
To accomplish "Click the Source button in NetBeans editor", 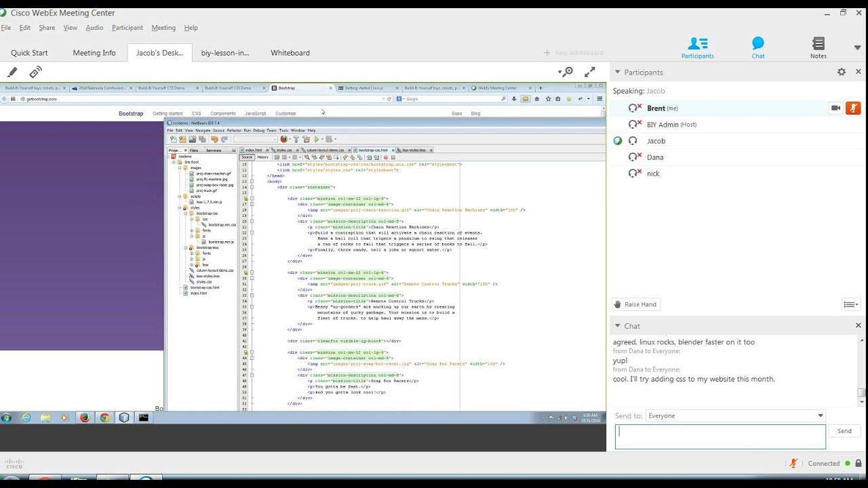I will point(247,157).
